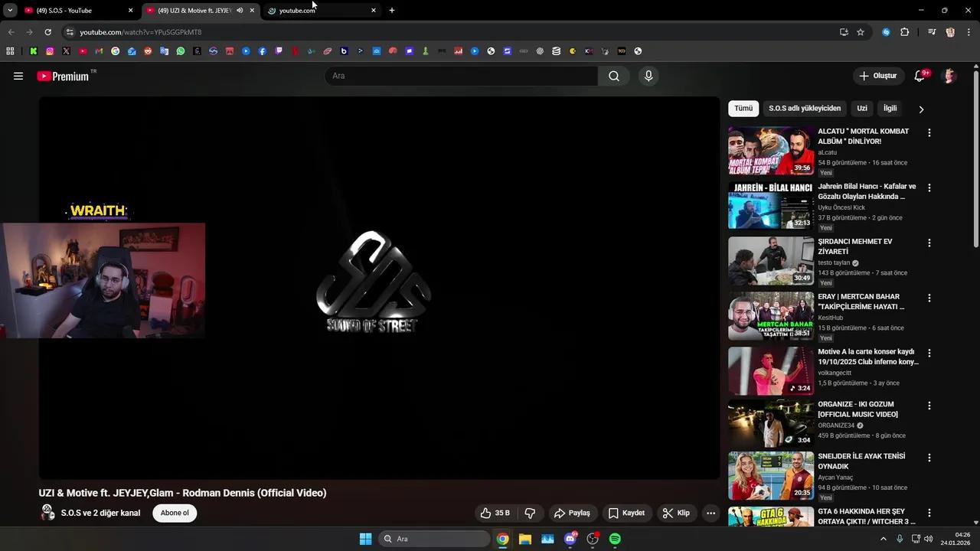This screenshot has width=980, height=551.
Task: Click the search magnifier icon
Action: click(614, 76)
